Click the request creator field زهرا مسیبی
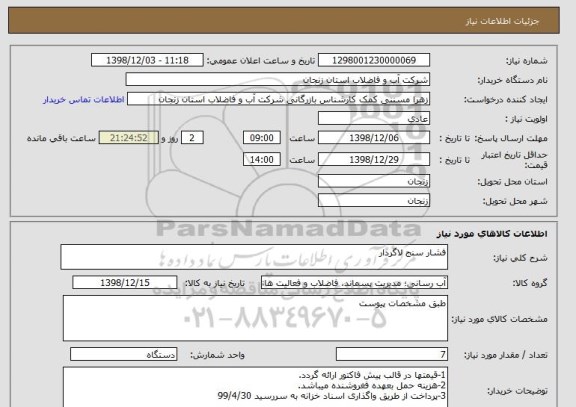Image resolution: width=576 pixels, height=407 pixels. tap(278, 99)
